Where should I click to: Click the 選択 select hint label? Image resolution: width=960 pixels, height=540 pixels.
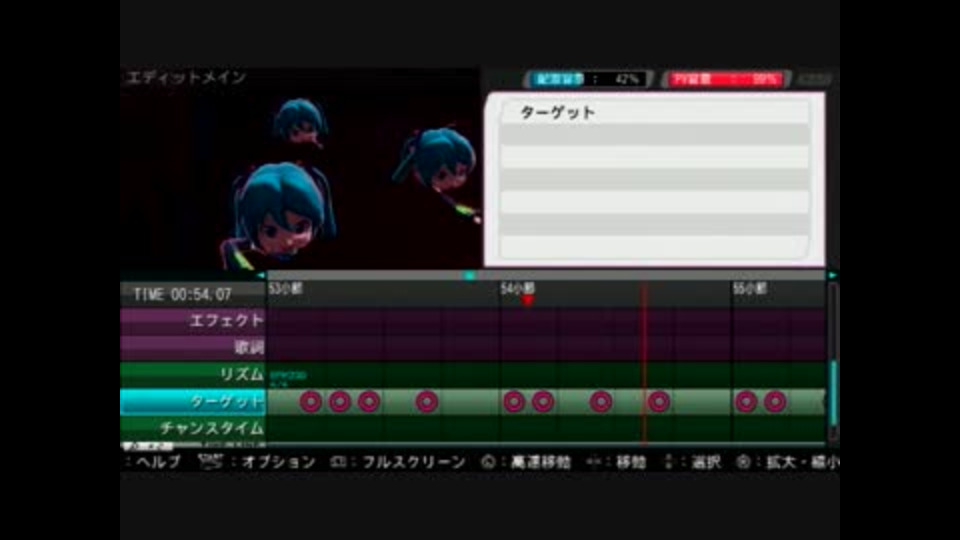[706, 462]
